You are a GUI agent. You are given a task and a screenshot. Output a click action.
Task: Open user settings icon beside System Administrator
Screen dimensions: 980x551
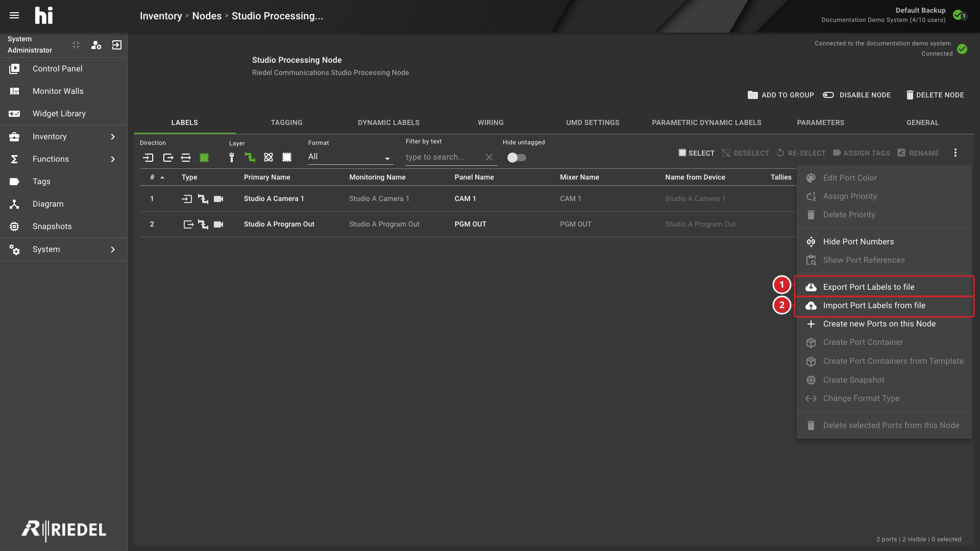click(x=96, y=45)
